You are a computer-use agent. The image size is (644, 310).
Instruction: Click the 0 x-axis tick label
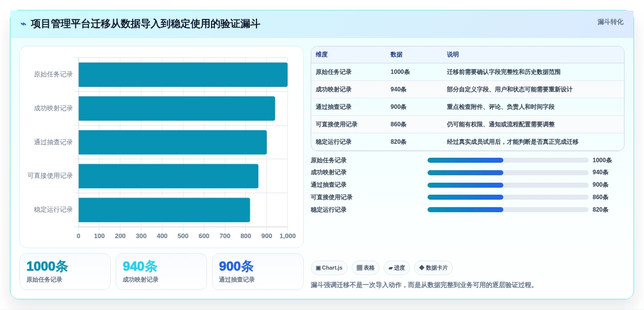pos(78,236)
